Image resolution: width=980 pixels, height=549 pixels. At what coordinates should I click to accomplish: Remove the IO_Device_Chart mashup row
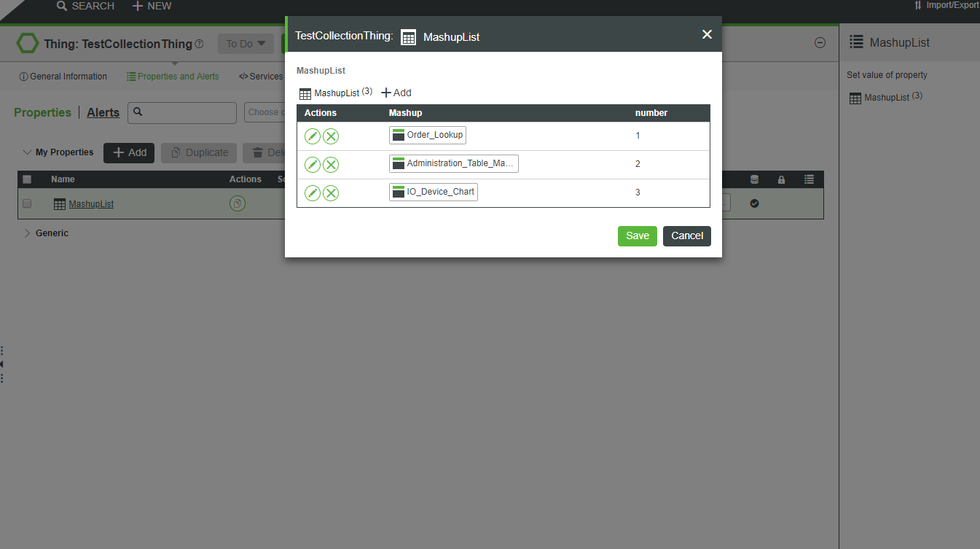coord(331,192)
